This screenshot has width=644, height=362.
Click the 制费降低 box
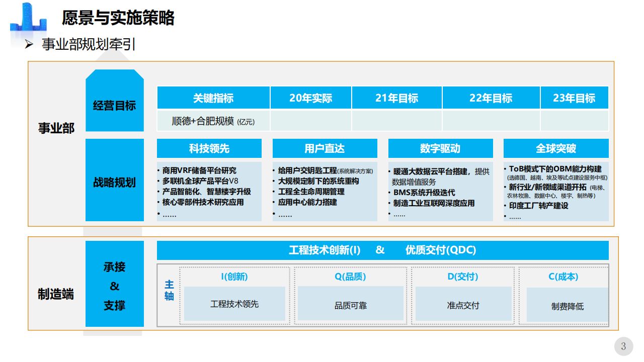(x=568, y=306)
